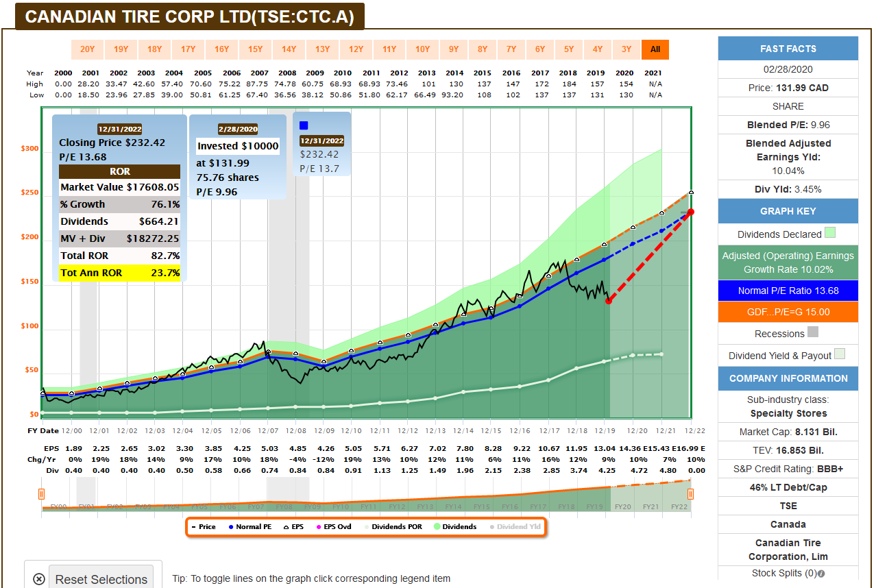The height and width of the screenshot is (588, 876).
Task: Expand the FAST FACTS panel header
Action: (x=788, y=49)
